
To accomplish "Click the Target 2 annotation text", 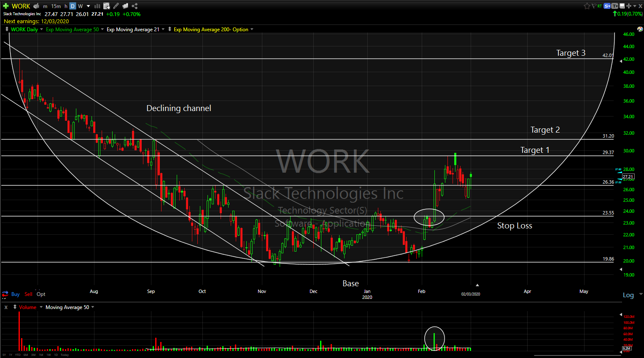I will [x=545, y=130].
